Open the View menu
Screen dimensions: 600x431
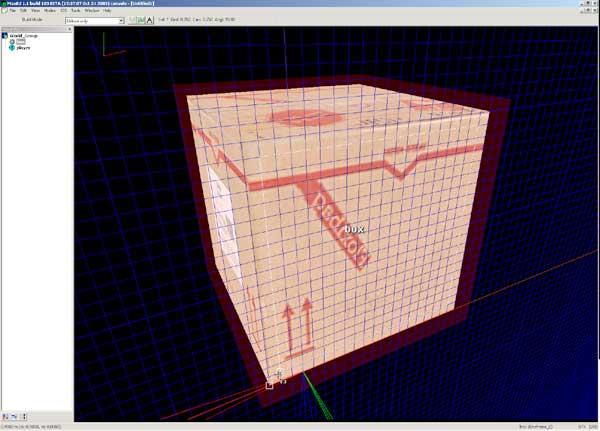[x=35, y=11]
